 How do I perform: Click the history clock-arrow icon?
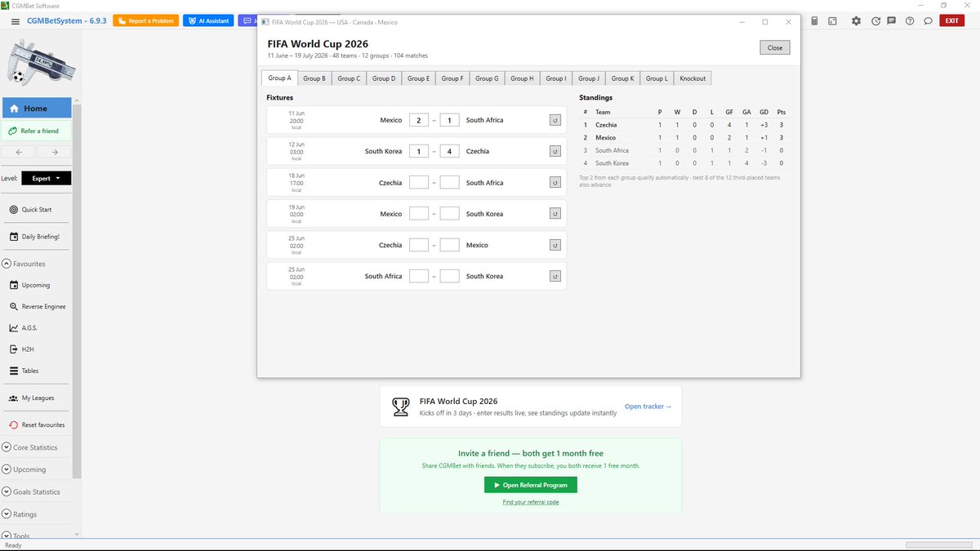click(876, 21)
